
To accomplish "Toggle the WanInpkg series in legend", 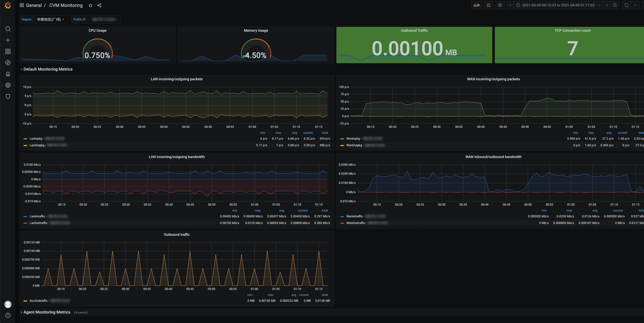I will (x=353, y=139).
